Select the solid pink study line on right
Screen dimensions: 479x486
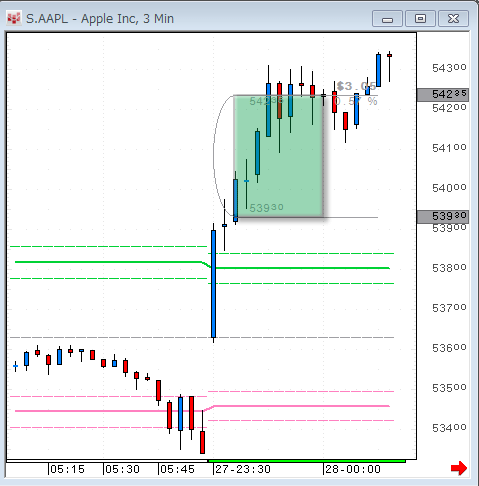click(302, 406)
